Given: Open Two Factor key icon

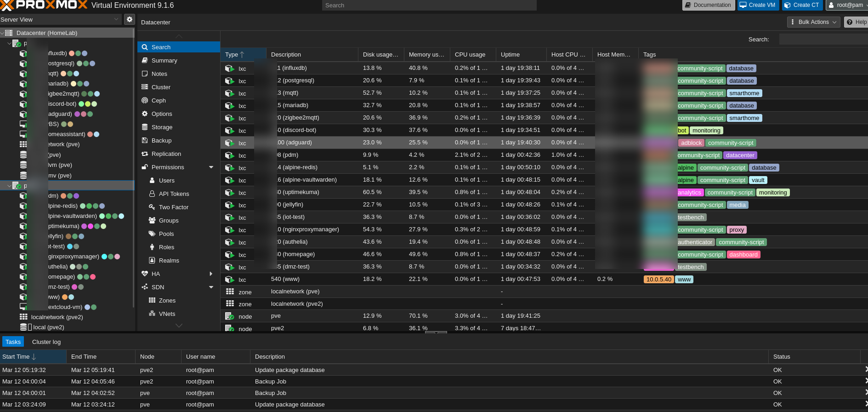Looking at the screenshot, I should coord(152,207).
